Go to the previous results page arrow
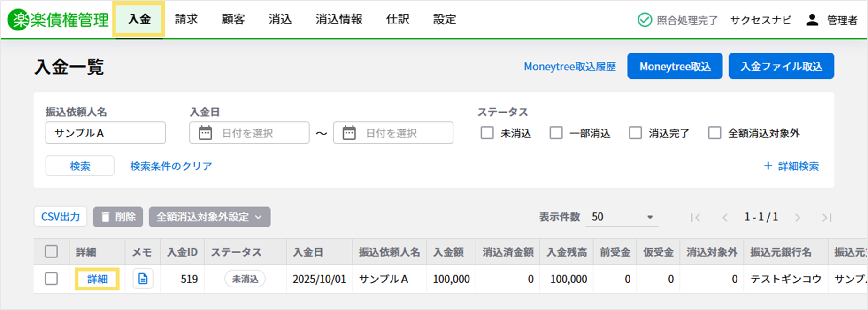This screenshot has height=310, width=868. point(725,218)
